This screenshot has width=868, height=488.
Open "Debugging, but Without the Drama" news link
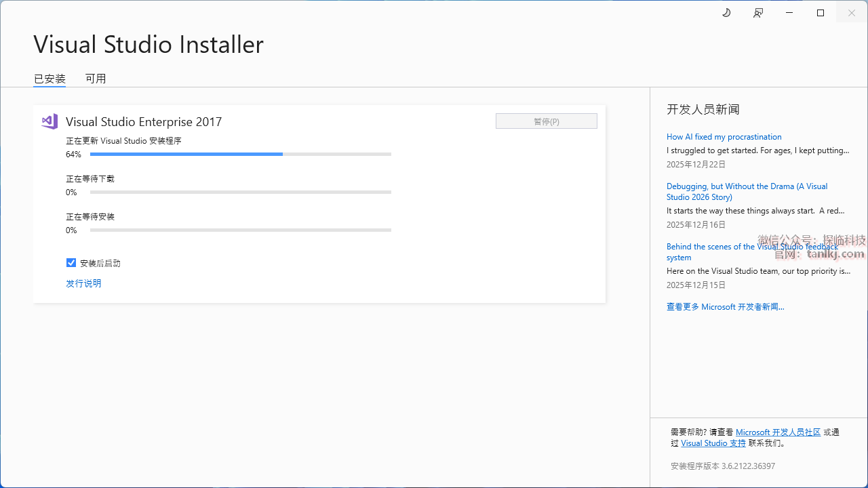coord(747,191)
